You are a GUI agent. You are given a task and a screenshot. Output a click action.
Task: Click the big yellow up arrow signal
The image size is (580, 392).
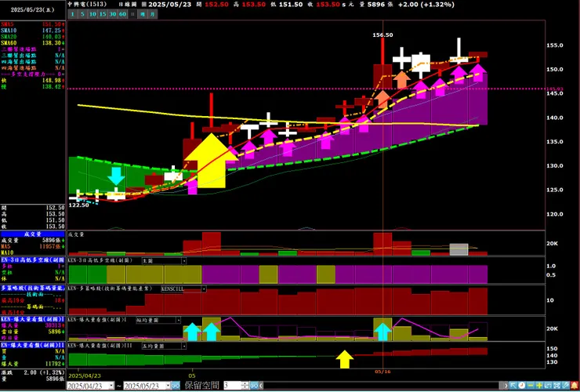212,160
